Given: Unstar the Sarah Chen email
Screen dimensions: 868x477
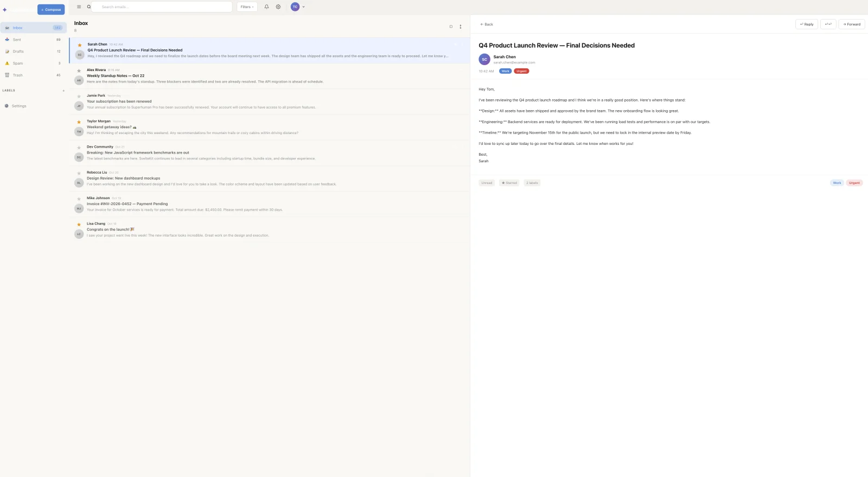Looking at the screenshot, I should (80, 45).
